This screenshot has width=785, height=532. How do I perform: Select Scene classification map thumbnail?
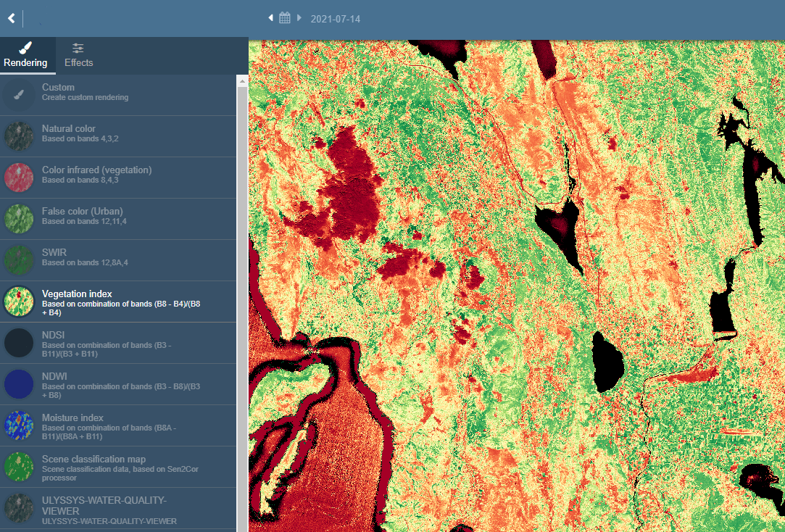click(x=19, y=467)
